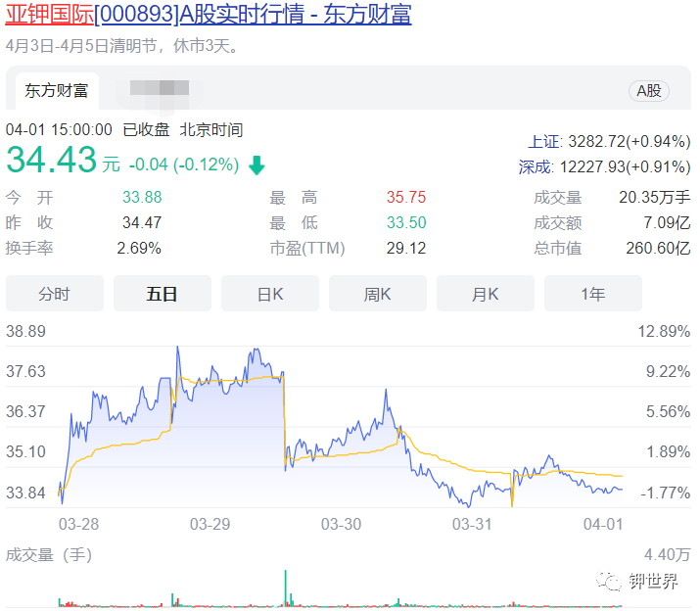Switch chart to 月K view
700x611 pixels.
[486, 294]
